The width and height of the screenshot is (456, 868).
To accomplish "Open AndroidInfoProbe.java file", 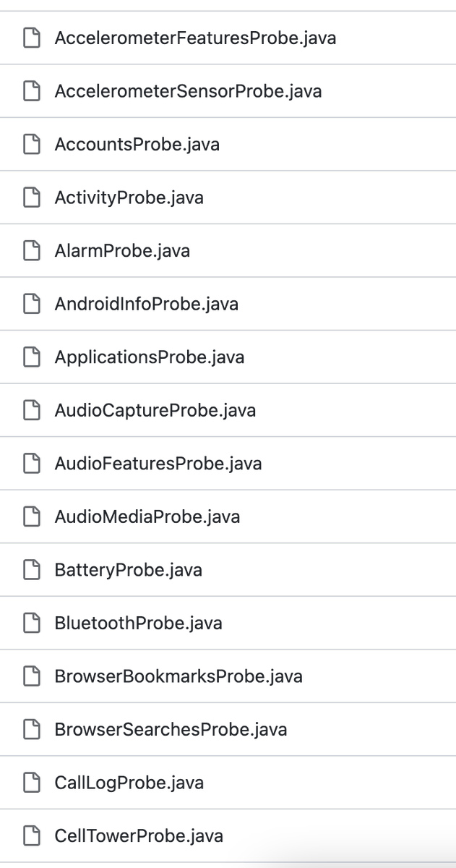I will tap(147, 304).
